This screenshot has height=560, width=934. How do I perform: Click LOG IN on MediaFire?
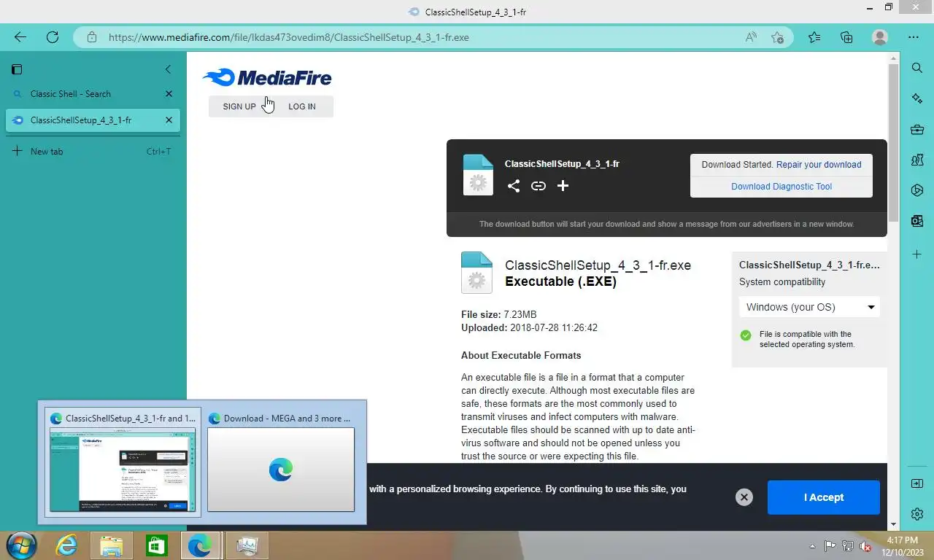[302, 106]
